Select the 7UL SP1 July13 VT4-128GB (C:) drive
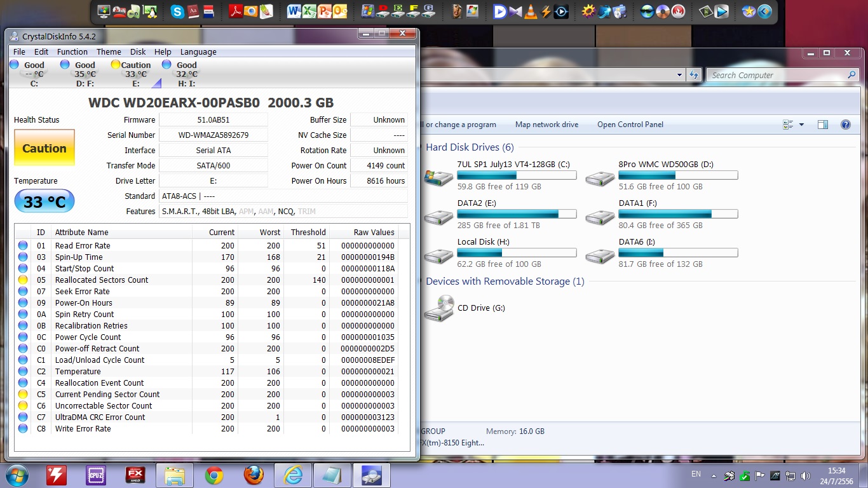 tap(499, 175)
